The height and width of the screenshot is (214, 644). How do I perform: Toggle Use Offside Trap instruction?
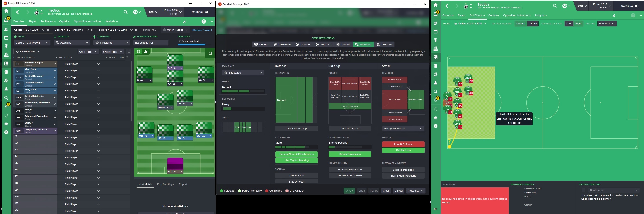pos(296,129)
